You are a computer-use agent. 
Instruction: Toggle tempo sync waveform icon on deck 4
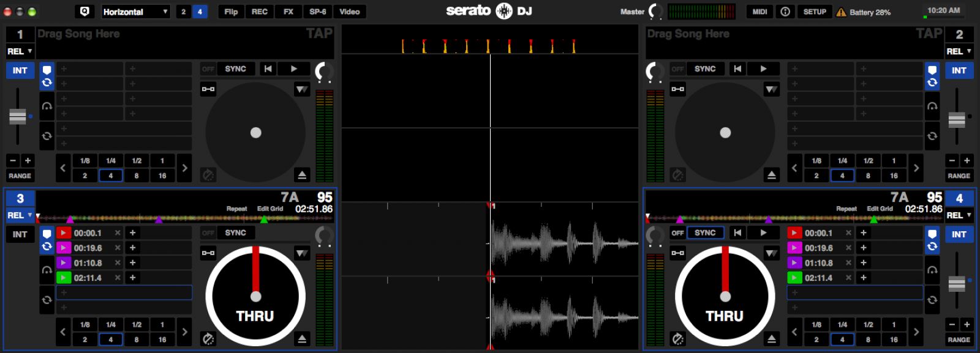pos(772,253)
